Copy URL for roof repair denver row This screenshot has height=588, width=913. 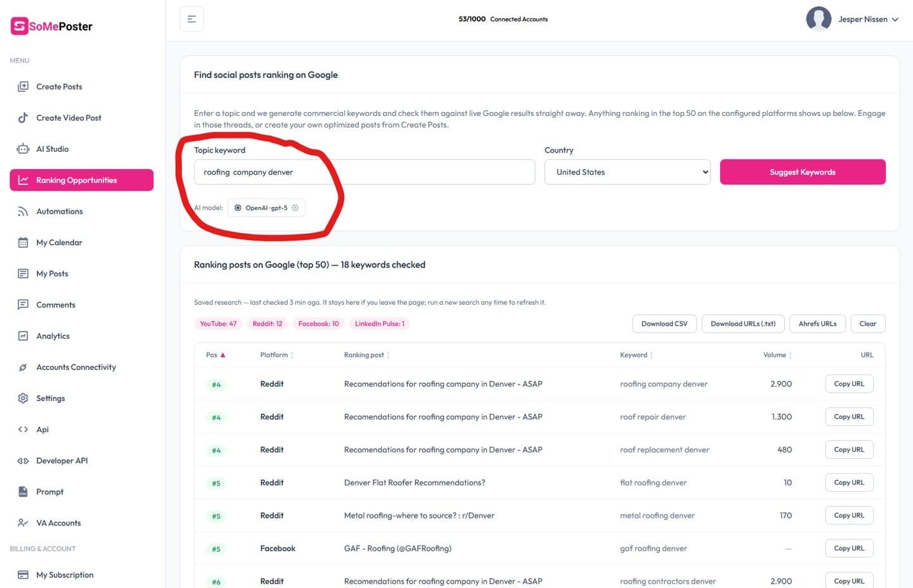point(849,417)
